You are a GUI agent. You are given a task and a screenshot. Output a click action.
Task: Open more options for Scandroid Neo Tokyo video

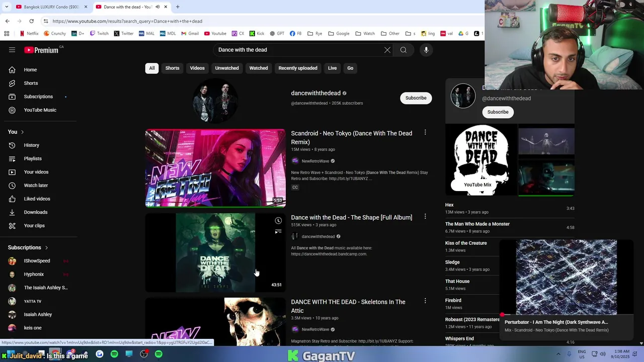click(425, 133)
